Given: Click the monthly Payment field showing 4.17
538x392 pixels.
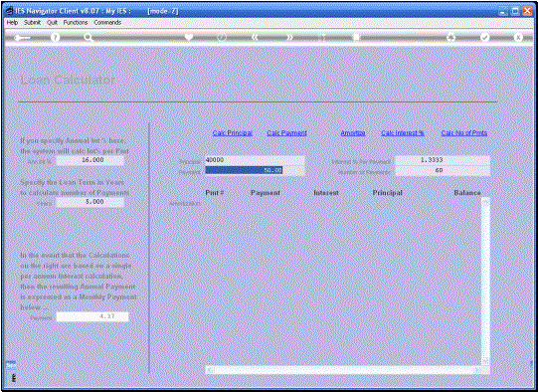Looking at the screenshot, I should (92, 316).
